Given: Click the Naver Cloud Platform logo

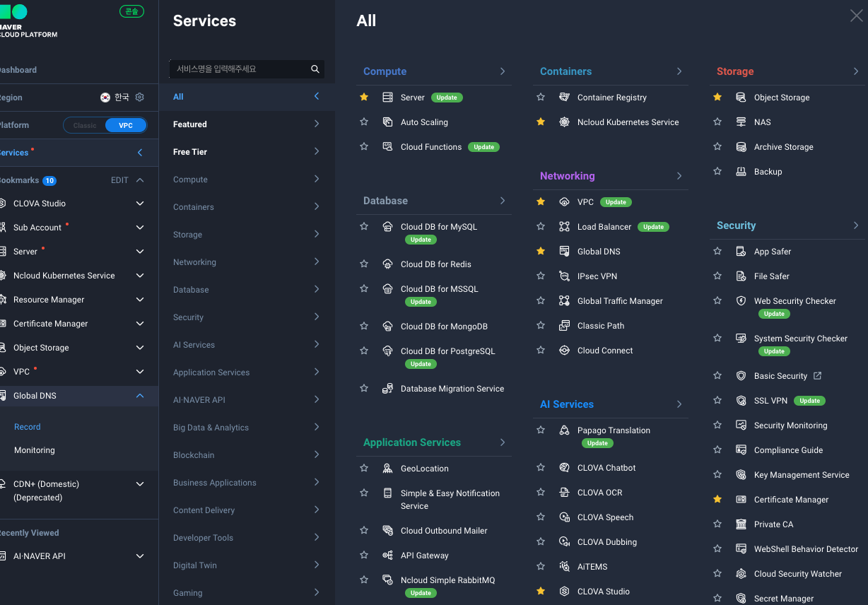Looking at the screenshot, I should point(28,21).
